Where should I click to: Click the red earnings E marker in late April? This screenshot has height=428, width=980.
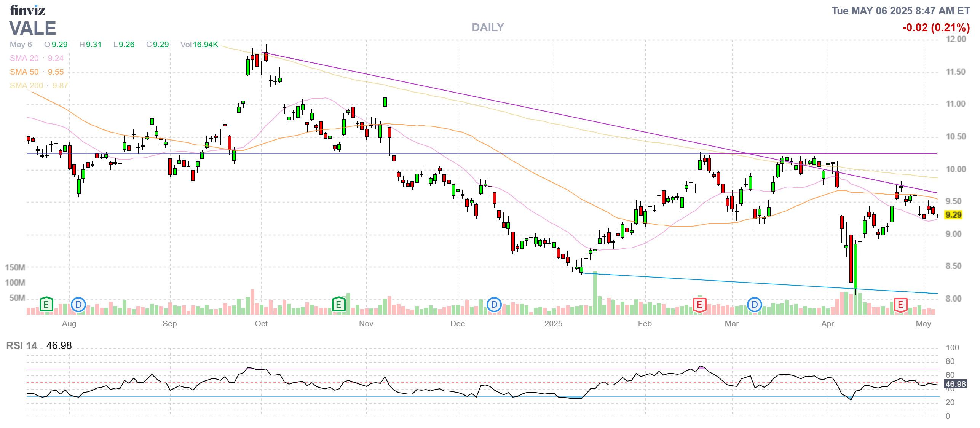coord(900,305)
